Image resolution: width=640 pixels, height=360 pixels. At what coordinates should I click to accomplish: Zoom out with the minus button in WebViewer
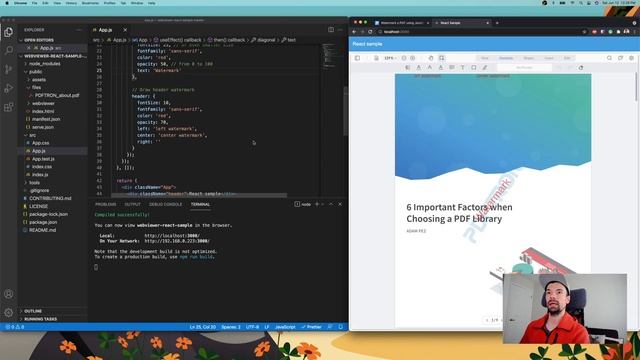click(x=404, y=58)
